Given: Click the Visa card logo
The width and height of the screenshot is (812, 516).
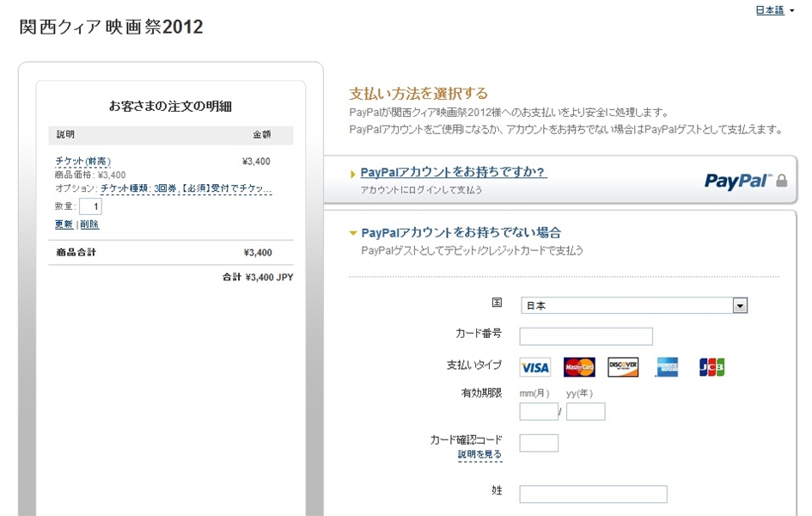Looking at the screenshot, I should tap(535, 367).
